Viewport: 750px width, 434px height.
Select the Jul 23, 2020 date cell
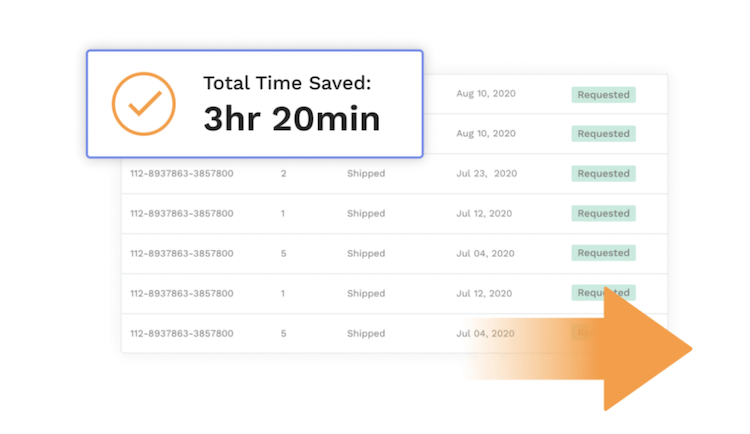coord(486,174)
